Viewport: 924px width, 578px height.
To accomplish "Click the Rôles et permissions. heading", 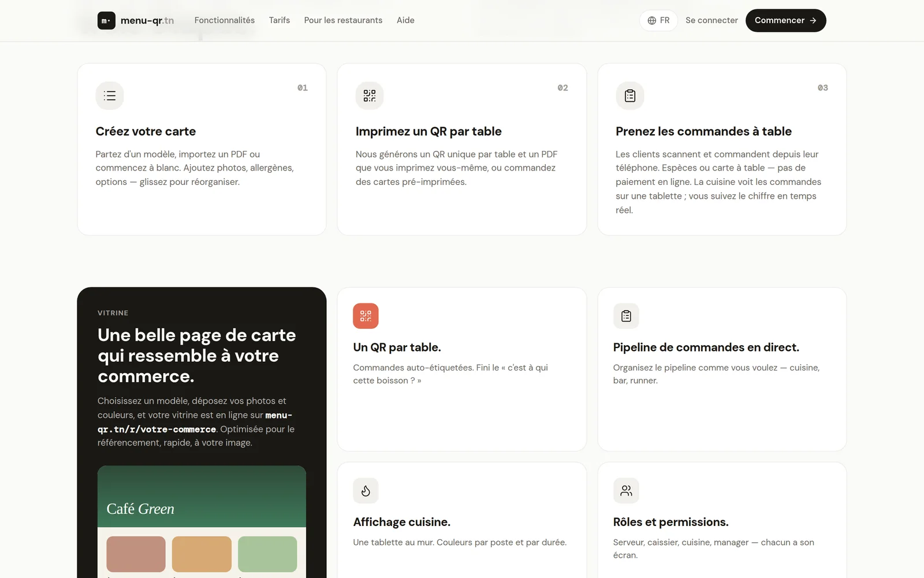I will (x=671, y=522).
